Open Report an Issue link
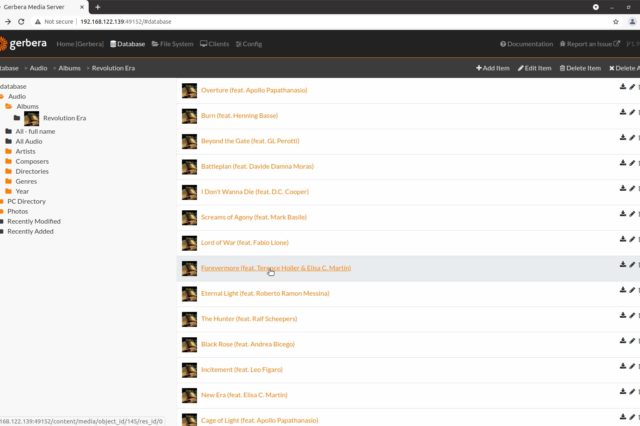Image resolution: width=640 pixels, height=426 pixels. [590, 44]
